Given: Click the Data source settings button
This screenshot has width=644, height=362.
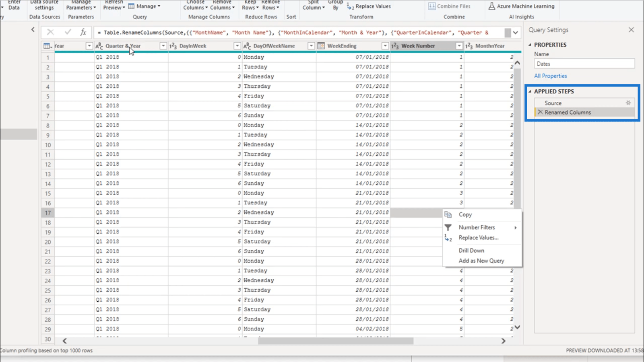Looking at the screenshot, I should tap(44, 5).
